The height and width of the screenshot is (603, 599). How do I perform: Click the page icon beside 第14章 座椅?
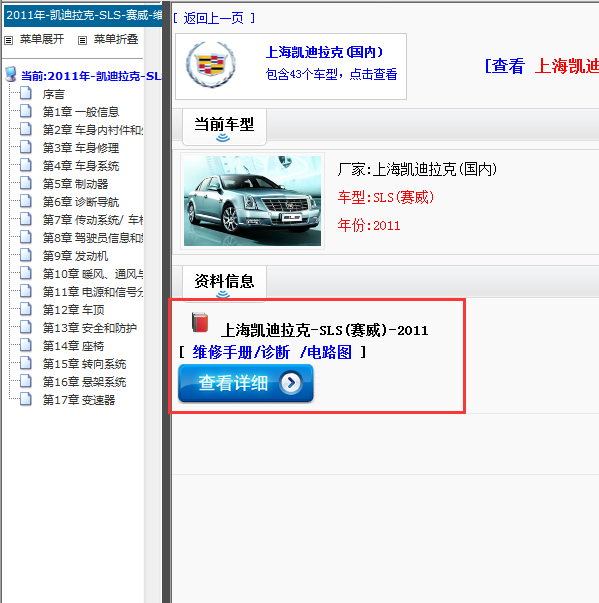(x=26, y=345)
